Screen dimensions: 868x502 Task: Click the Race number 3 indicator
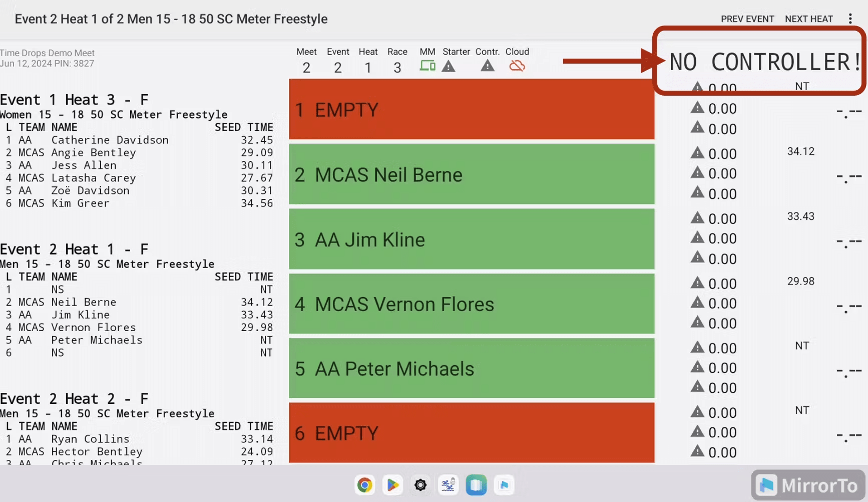(397, 68)
